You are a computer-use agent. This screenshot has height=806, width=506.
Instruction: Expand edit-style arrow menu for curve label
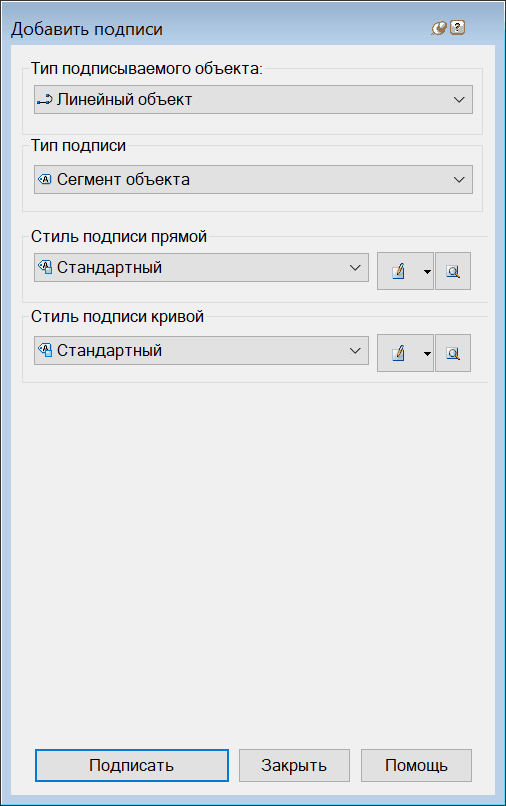click(x=427, y=354)
